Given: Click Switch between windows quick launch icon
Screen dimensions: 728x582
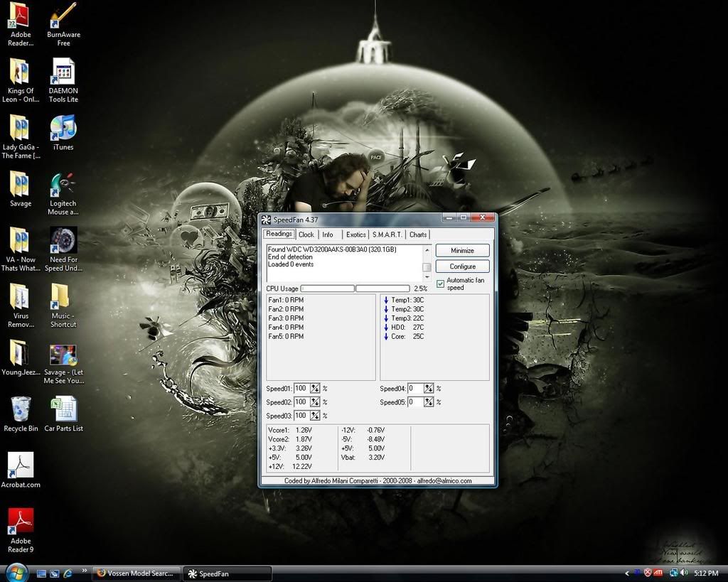Looking at the screenshot, I should 54,573.
